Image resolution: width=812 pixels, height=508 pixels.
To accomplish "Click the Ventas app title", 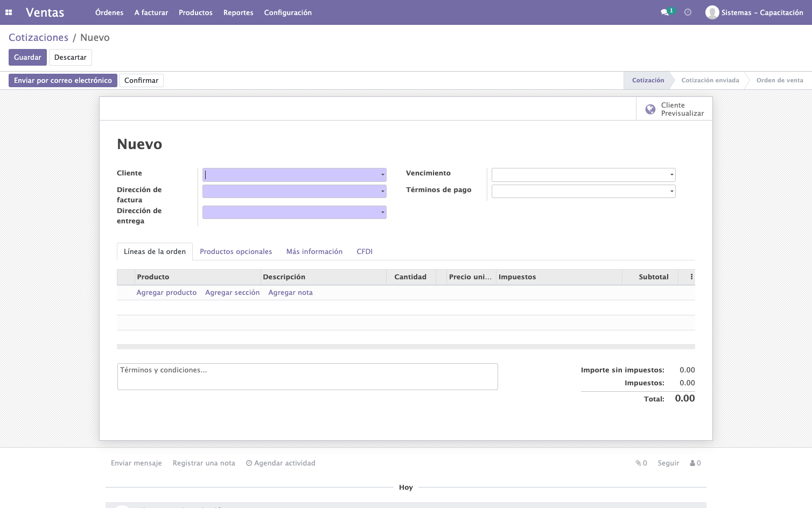I will pyautogui.click(x=45, y=12).
